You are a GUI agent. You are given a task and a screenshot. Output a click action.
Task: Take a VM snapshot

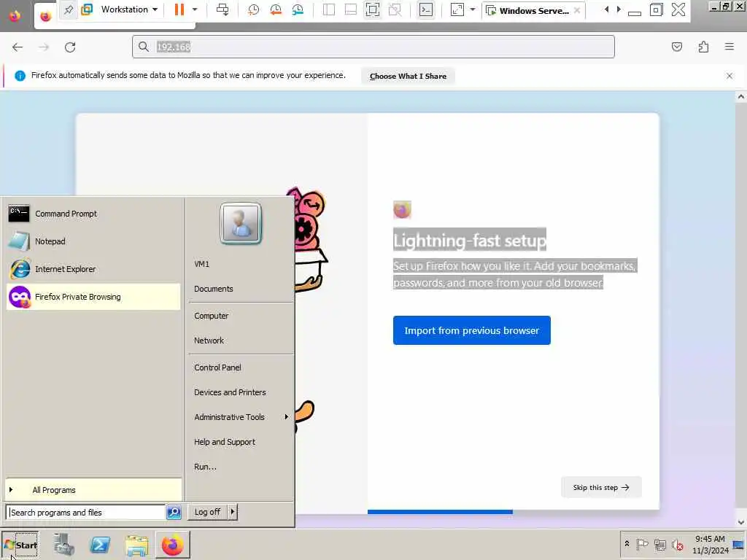tap(253, 9)
